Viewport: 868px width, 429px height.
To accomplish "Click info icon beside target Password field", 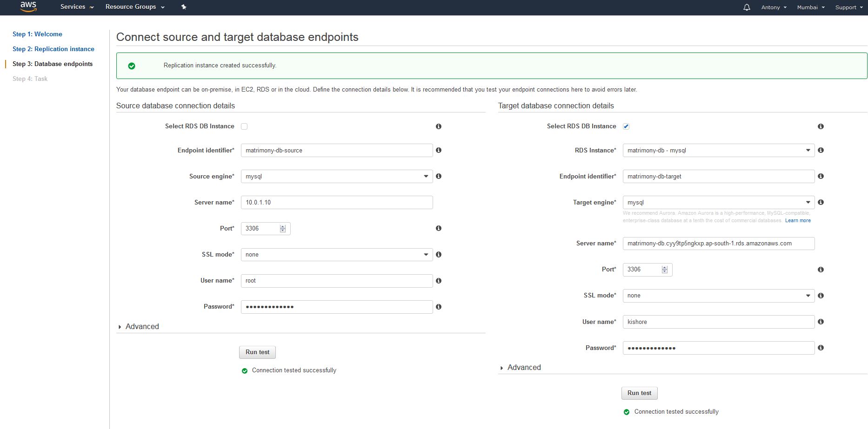I will coord(821,348).
